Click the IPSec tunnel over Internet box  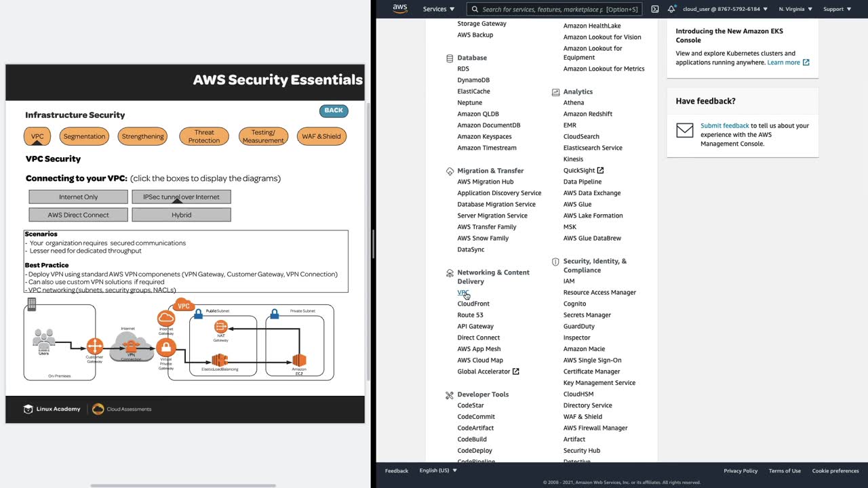click(181, 197)
